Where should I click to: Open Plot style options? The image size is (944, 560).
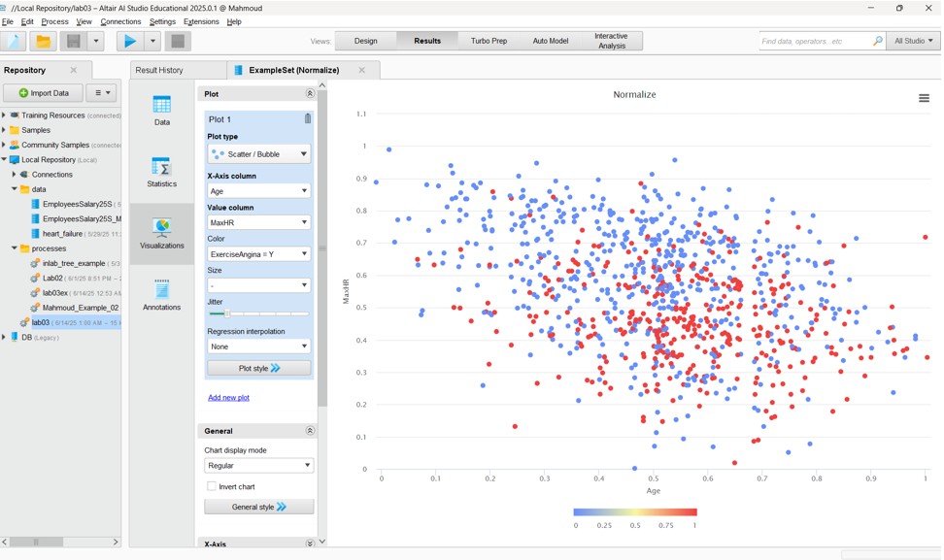(258, 367)
